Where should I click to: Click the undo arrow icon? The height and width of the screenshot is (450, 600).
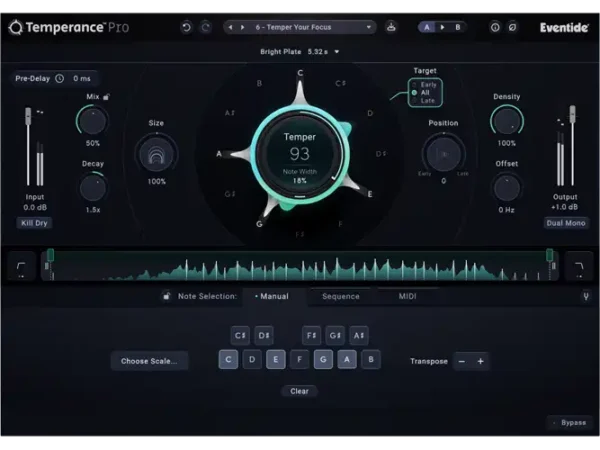(x=186, y=27)
